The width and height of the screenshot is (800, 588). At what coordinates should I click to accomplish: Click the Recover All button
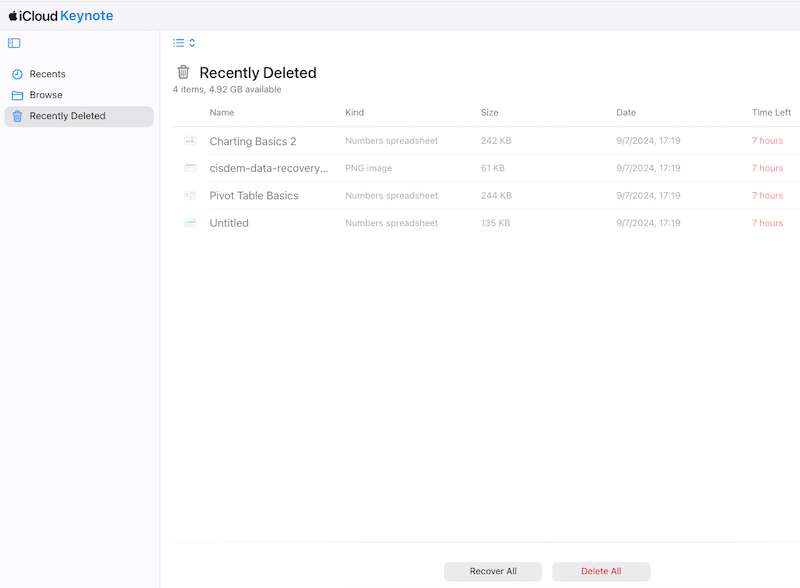[492, 571]
